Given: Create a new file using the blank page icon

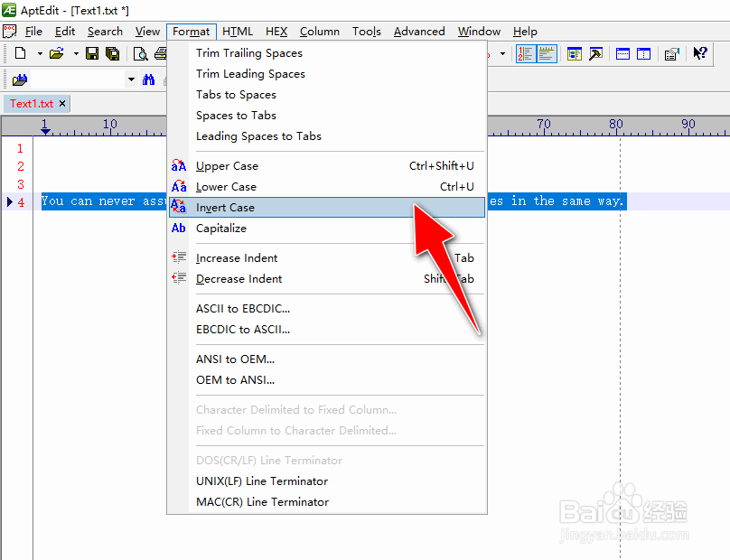Looking at the screenshot, I should [x=20, y=53].
